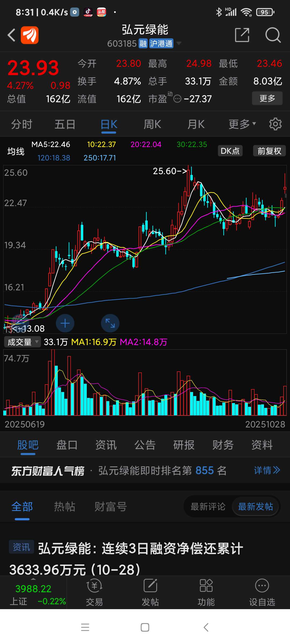This screenshot has width=290, height=644.
Task: Open the 股吧 tab
Action: click(x=28, y=445)
